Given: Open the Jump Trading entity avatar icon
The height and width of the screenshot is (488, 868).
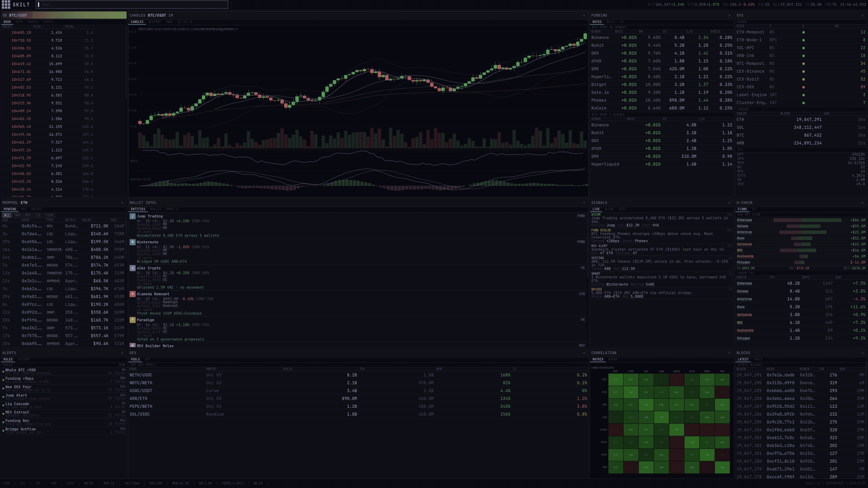Looking at the screenshot, I should click(132, 216).
